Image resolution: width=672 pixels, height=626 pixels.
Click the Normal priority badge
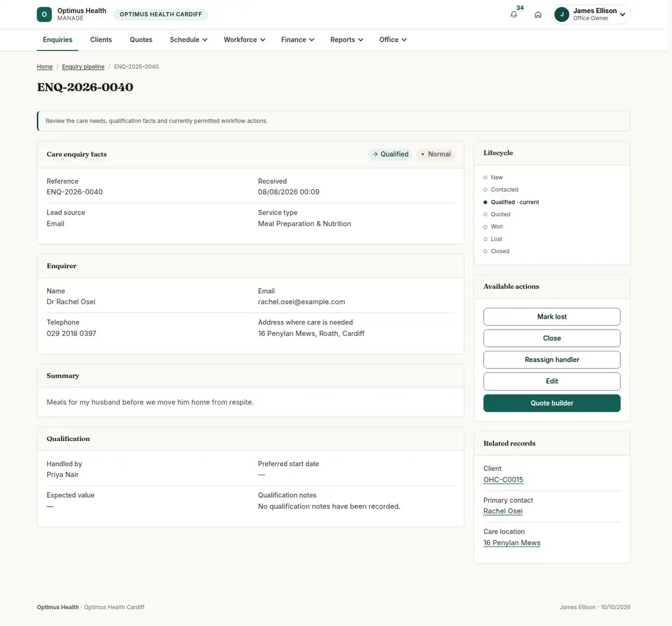436,154
